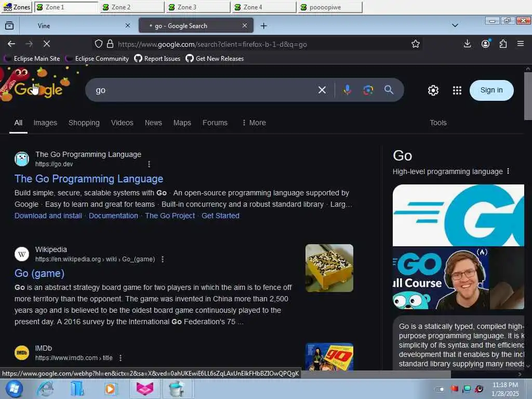Launch Internet Explorer from the taskbar
The width and height of the screenshot is (532, 399).
click(45, 389)
